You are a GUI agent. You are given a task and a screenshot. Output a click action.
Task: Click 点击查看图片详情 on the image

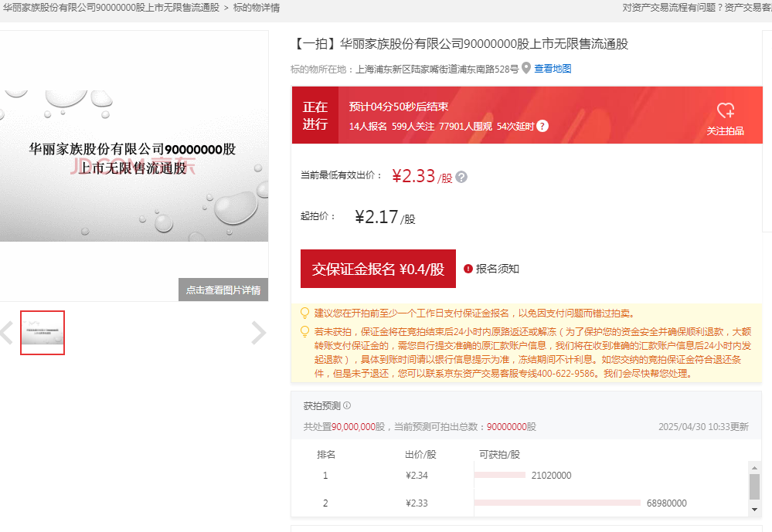tap(223, 290)
